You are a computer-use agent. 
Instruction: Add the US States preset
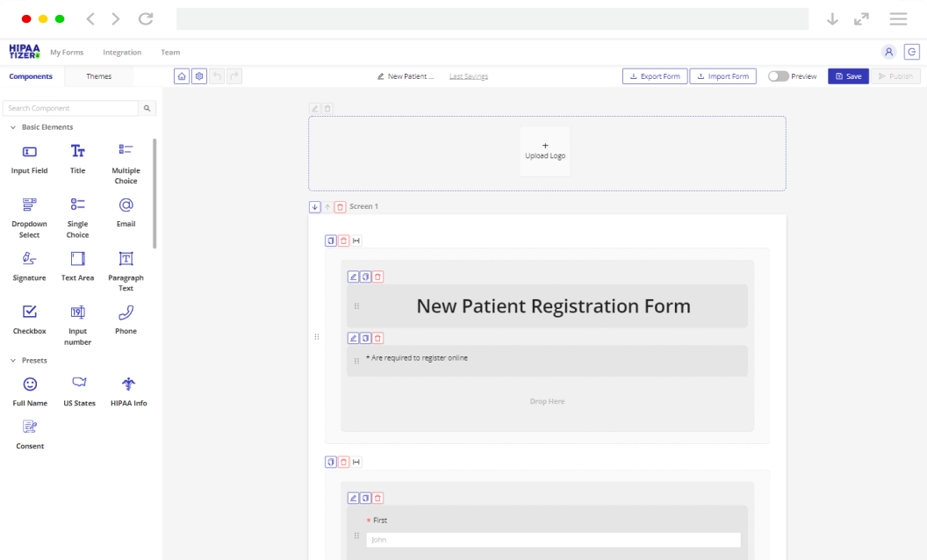[x=79, y=390]
